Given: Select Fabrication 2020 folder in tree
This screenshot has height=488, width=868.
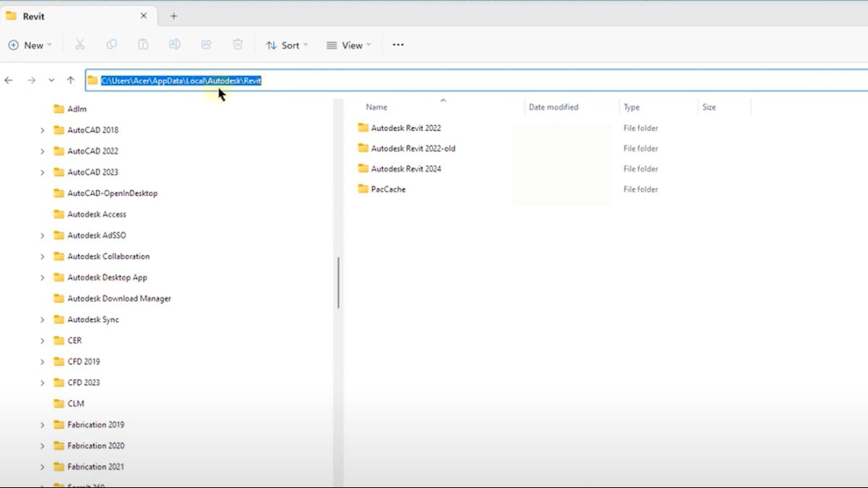Looking at the screenshot, I should pos(96,445).
